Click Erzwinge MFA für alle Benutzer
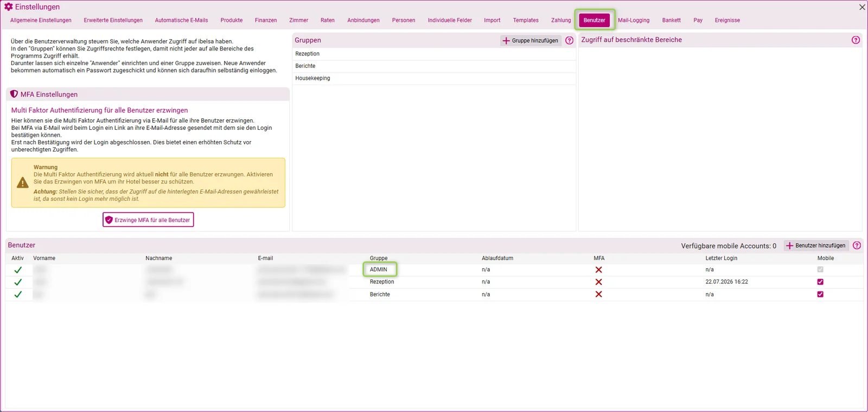This screenshot has width=868, height=412. coord(148,220)
